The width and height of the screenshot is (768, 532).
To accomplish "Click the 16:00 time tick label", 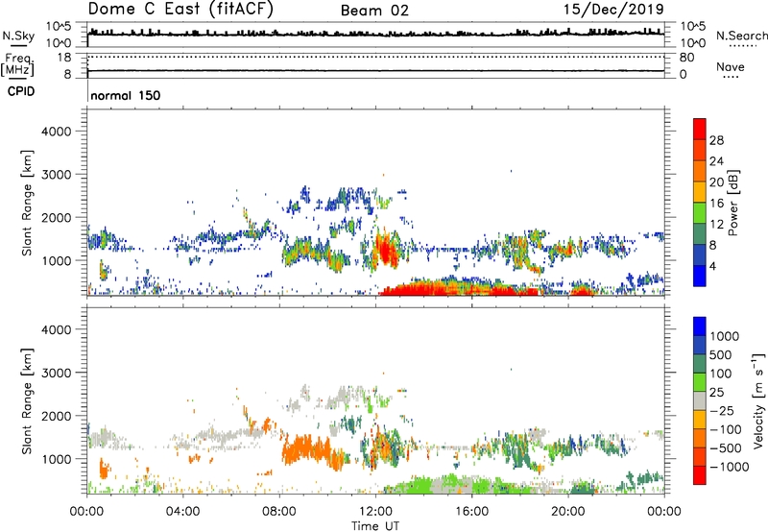I will click(471, 512).
